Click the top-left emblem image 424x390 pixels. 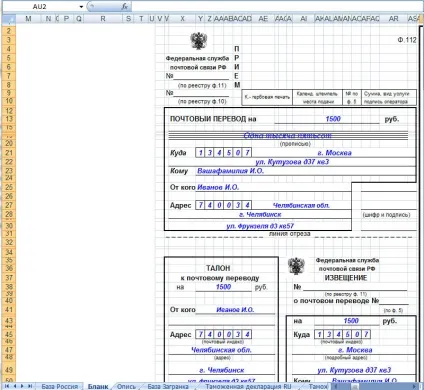[x=198, y=41]
